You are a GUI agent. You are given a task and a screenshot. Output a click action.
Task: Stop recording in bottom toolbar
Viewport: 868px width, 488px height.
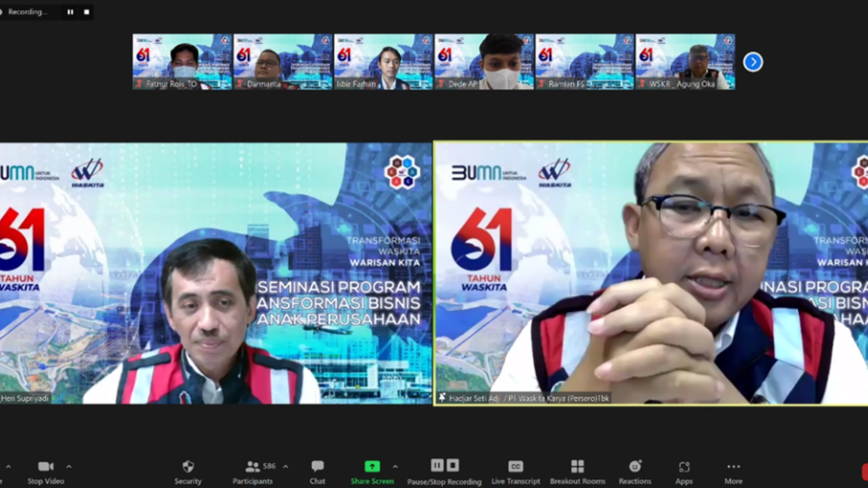pos(453,465)
